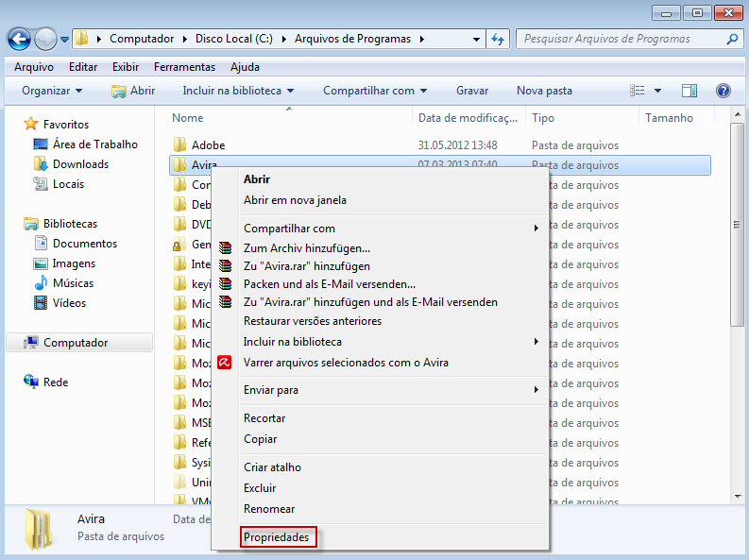Choose Renomear in the context menu

pyautogui.click(x=269, y=509)
